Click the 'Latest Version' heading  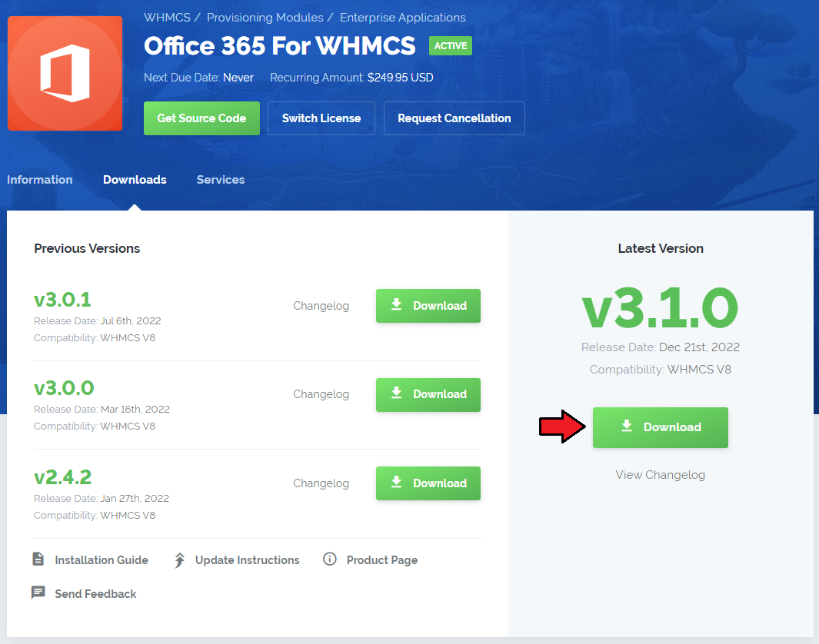661,248
